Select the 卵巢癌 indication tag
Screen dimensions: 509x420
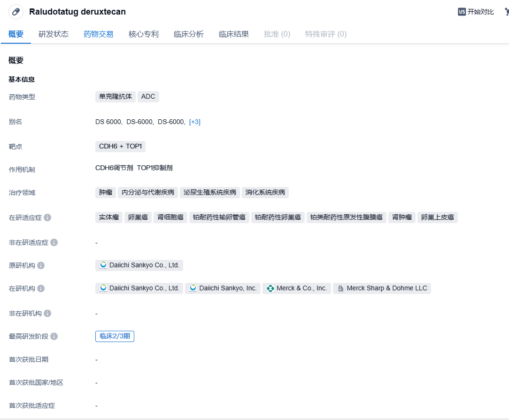click(x=138, y=218)
